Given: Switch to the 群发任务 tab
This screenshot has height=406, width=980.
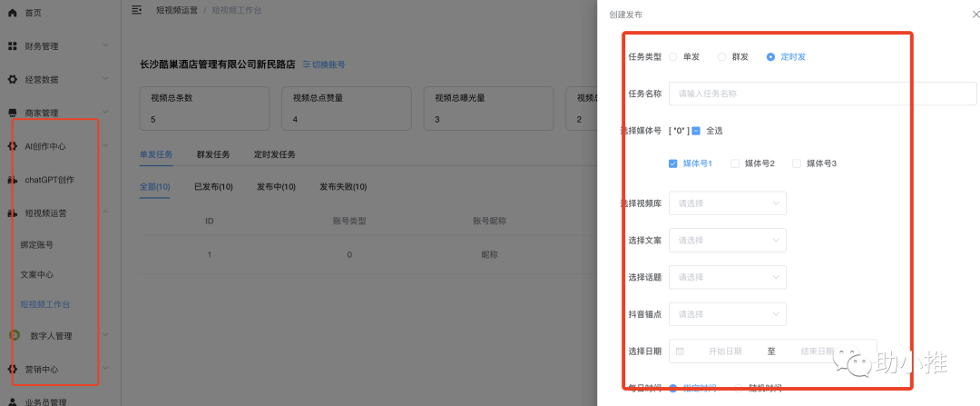Looking at the screenshot, I should (213, 154).
